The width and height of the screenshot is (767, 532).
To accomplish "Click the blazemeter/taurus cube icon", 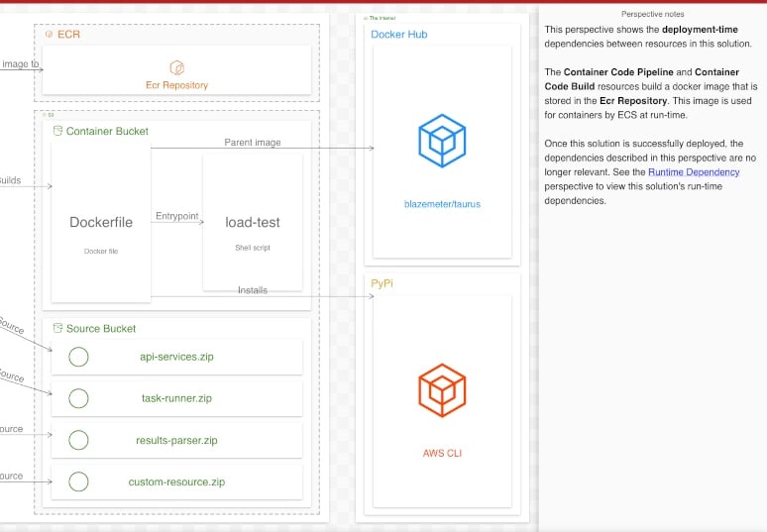I will [x=442, y=141].
